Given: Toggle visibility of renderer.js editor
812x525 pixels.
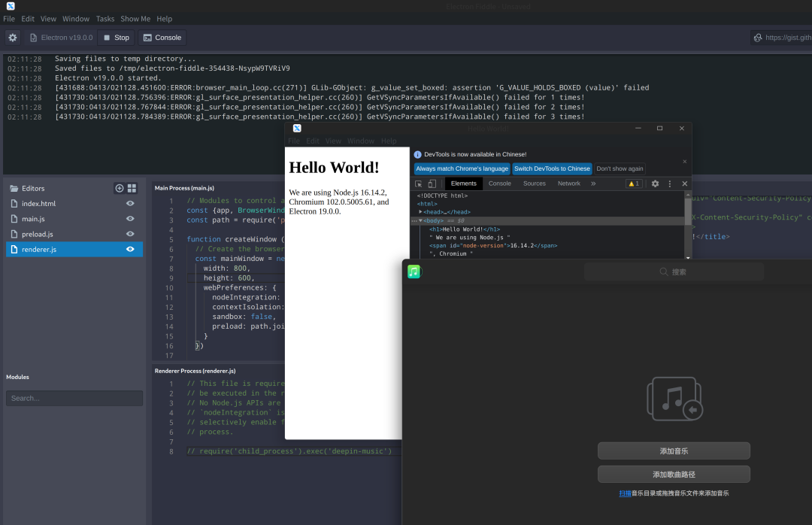Looking at the screenshot, I should [x=131, y=249].
